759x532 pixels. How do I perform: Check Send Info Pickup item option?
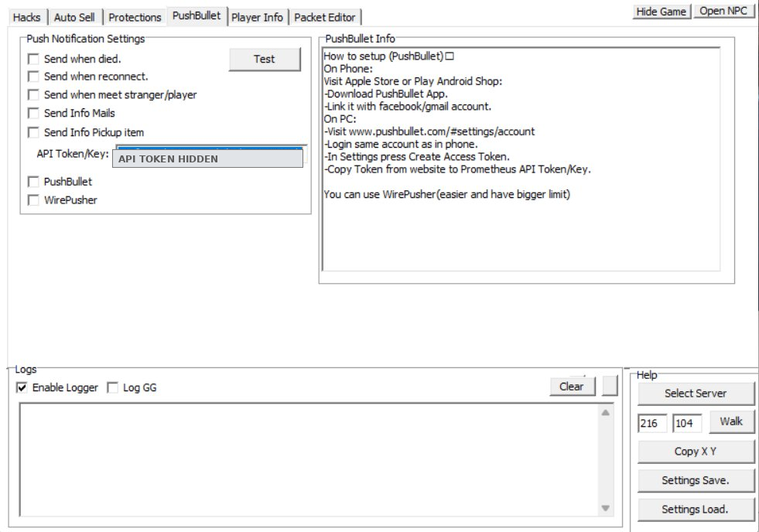(33, 132)
